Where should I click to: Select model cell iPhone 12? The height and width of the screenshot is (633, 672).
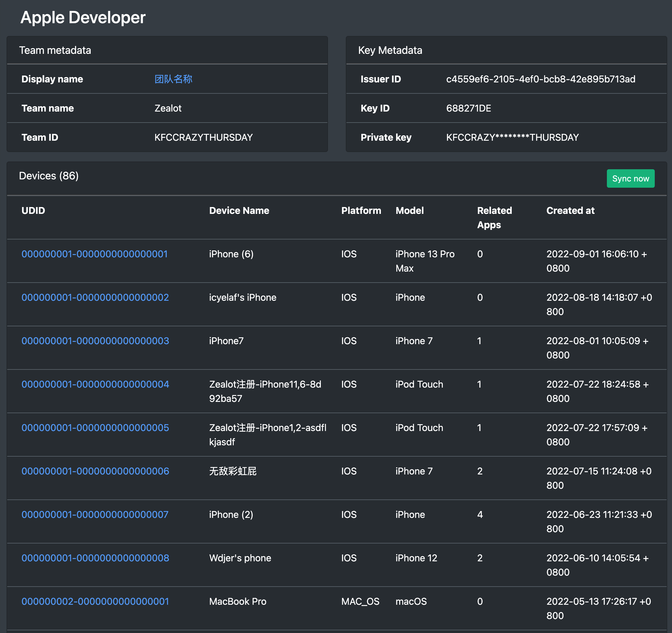point(416,558)
